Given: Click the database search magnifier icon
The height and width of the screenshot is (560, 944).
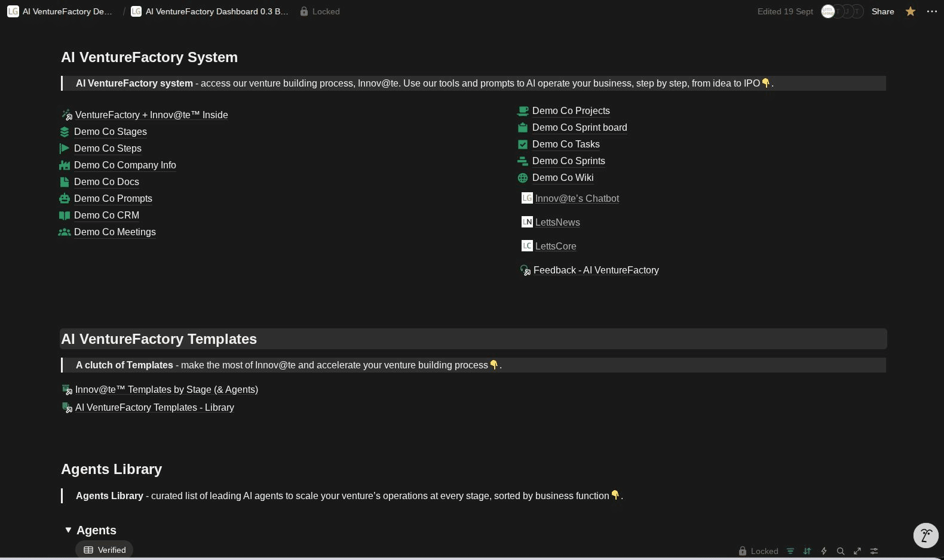Looking at the screenshot, I should pos(841,551).
